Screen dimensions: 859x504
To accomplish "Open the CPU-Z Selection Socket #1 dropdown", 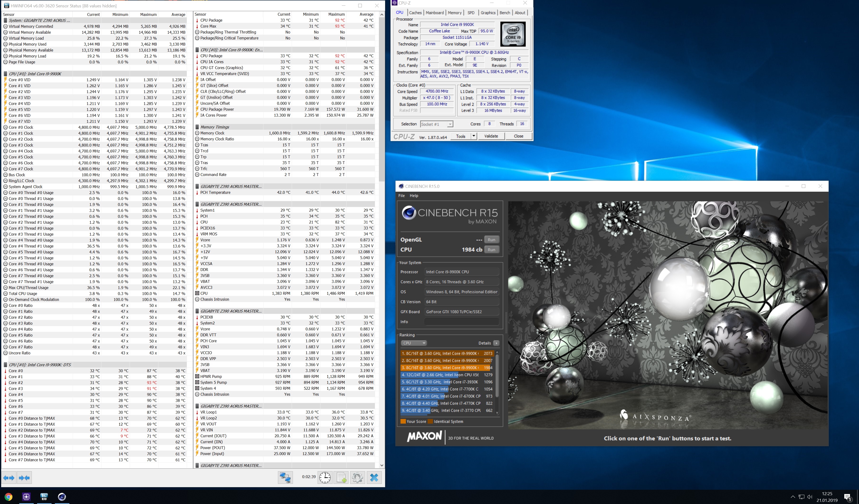I will click(x=450, y=124).
